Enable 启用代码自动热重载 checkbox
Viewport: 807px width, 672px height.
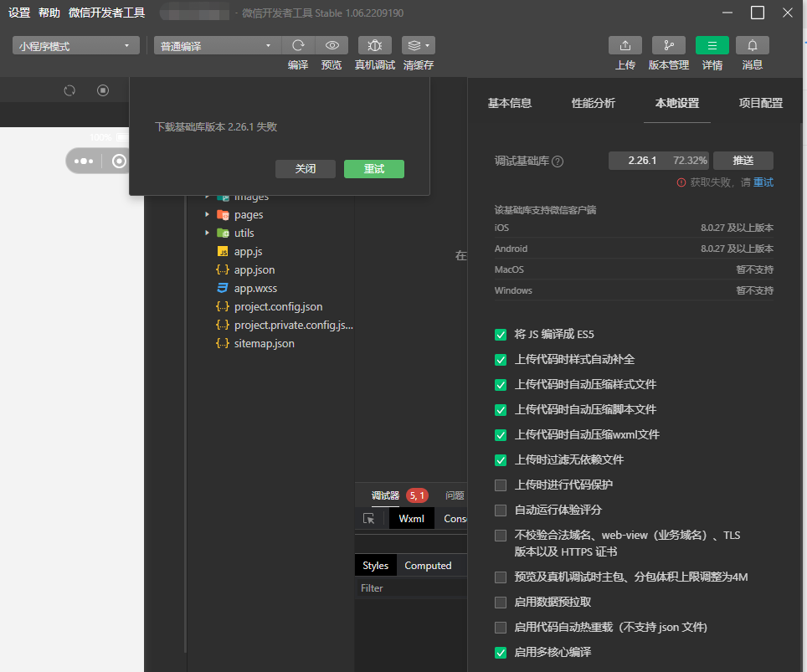[501, 628]
